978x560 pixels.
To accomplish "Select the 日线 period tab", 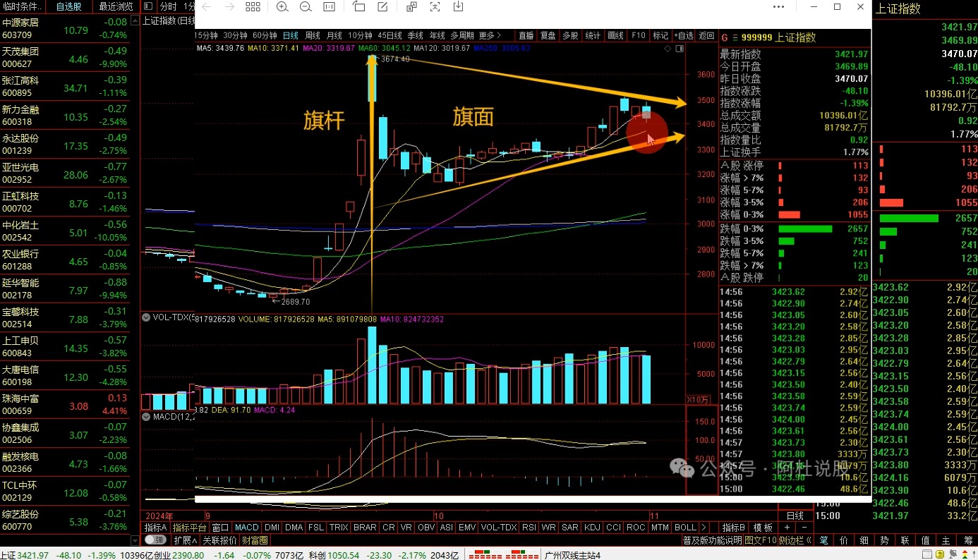I will [291, 35].
